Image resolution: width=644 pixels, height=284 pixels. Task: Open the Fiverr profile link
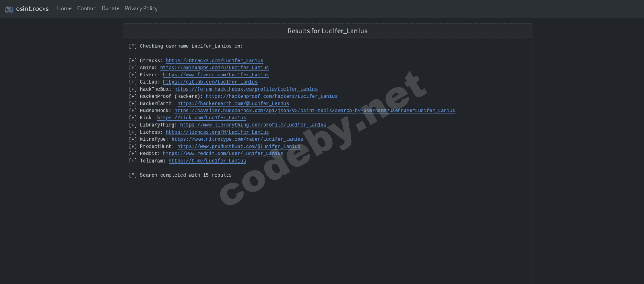click(x=216, y=75)
